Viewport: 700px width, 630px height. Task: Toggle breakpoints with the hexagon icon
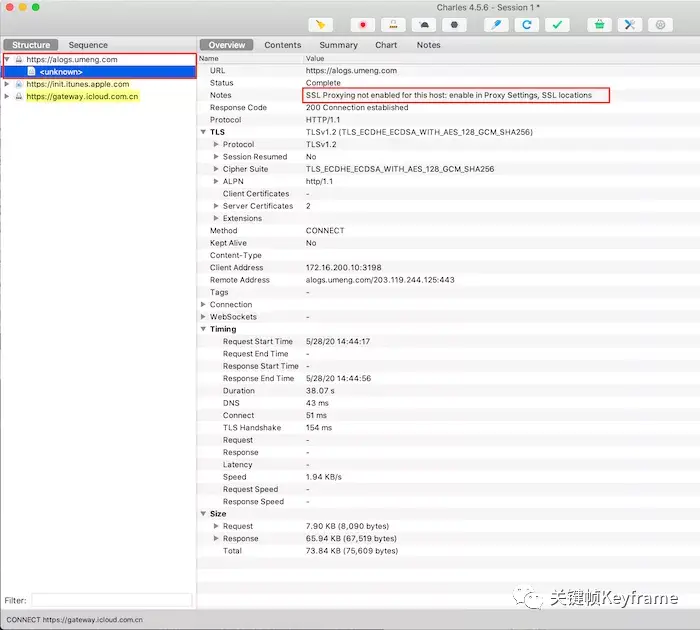[454, 25]
